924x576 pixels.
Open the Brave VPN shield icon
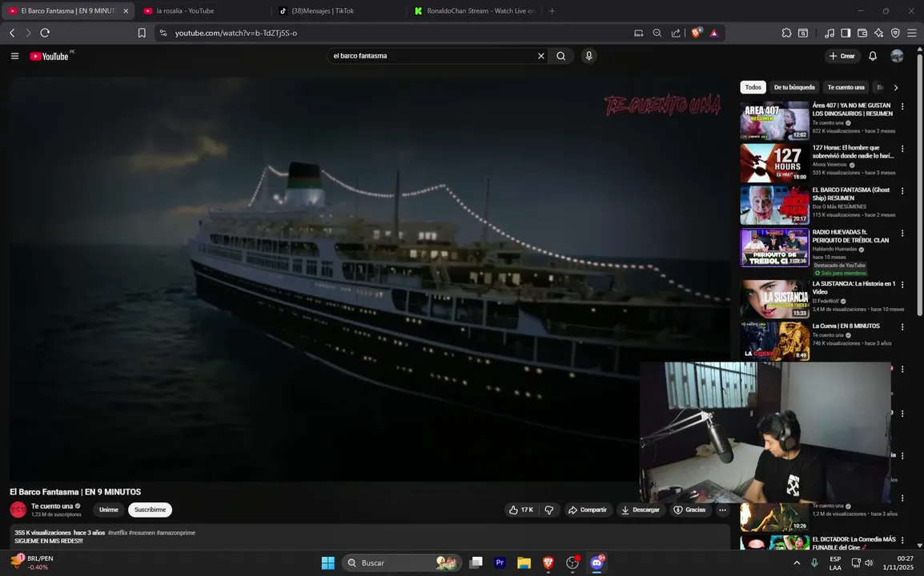(895, 33)
